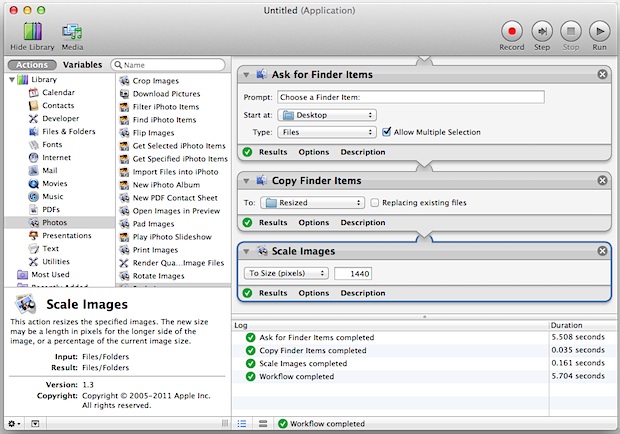Image resolution: width=620 pixels, height=434 pixels.
Task: Switch to the Variables tab
Action: click(x=82, y=65)
